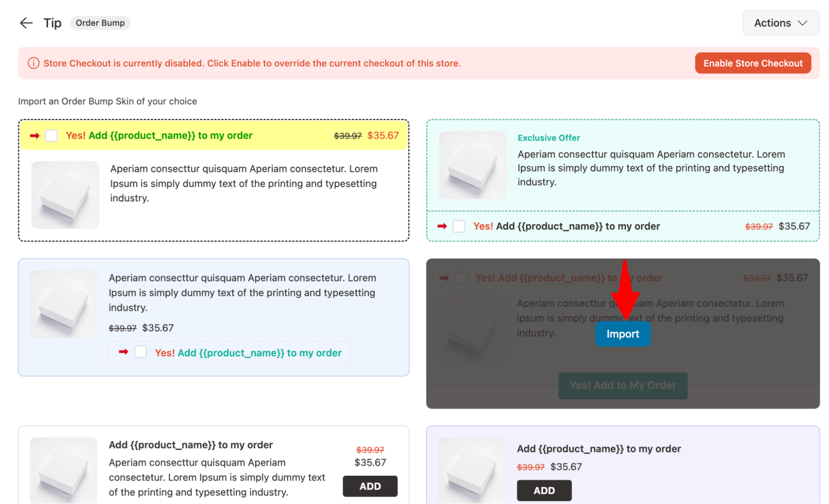The height and width of the screenshot is (504, 829).
Task: Click the red arrow in the yellow-header skin
Action: (35, 136)
